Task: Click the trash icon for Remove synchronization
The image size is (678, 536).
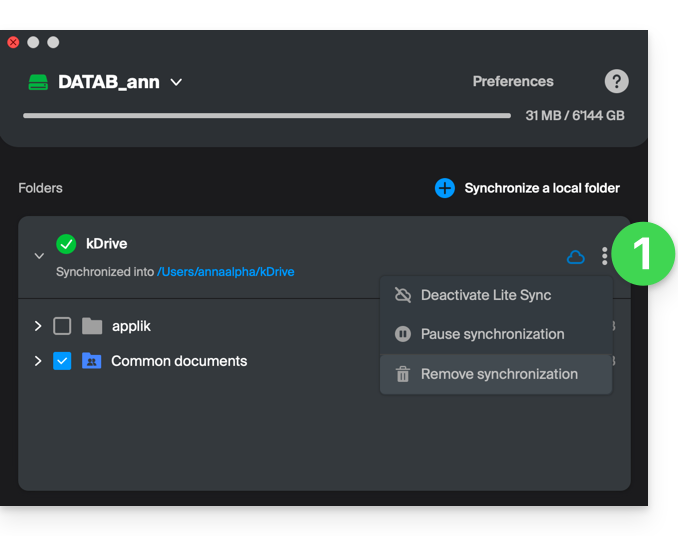Action: coord(403,374)
